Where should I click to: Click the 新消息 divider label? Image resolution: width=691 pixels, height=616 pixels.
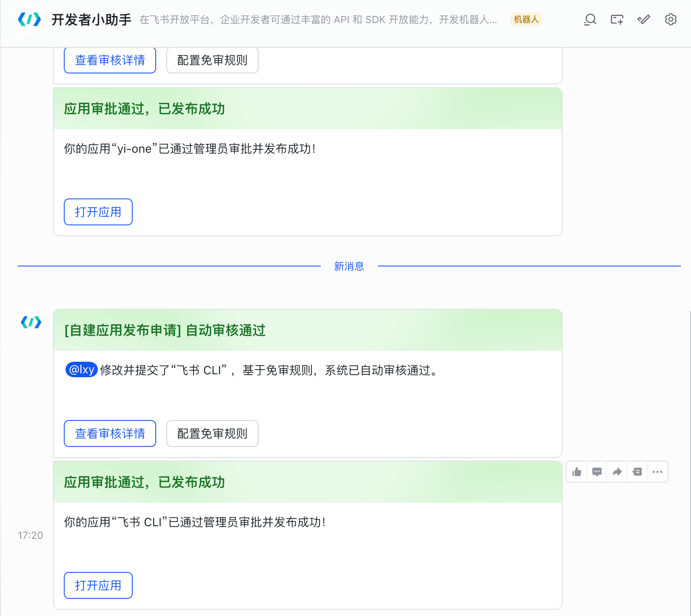(x=349, y=266)
